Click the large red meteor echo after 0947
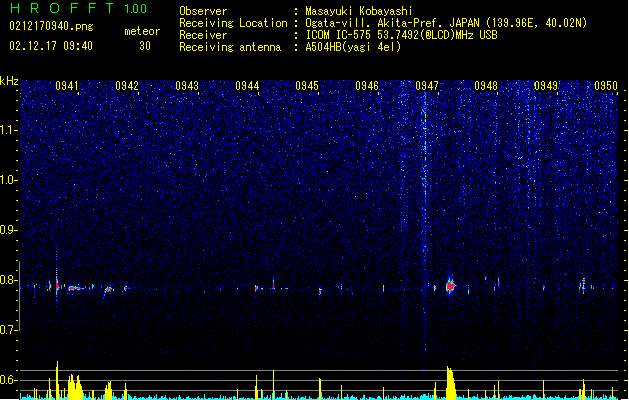This screenshot has height=400, width=629. [x=450, y=286]
